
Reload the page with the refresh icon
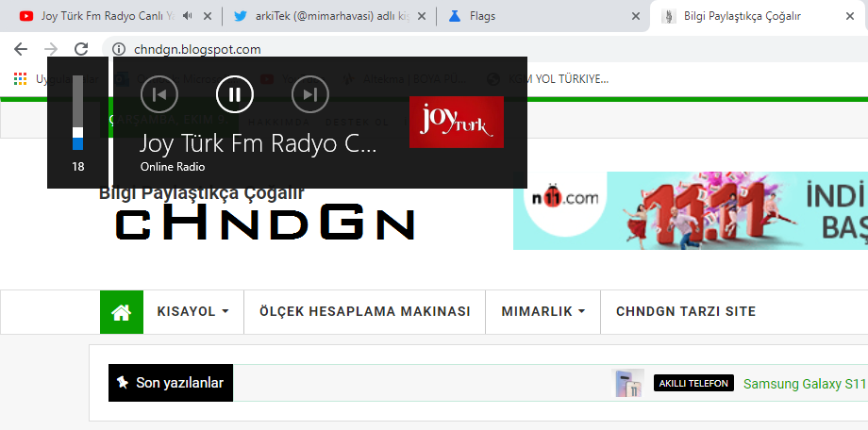point(81,49)
